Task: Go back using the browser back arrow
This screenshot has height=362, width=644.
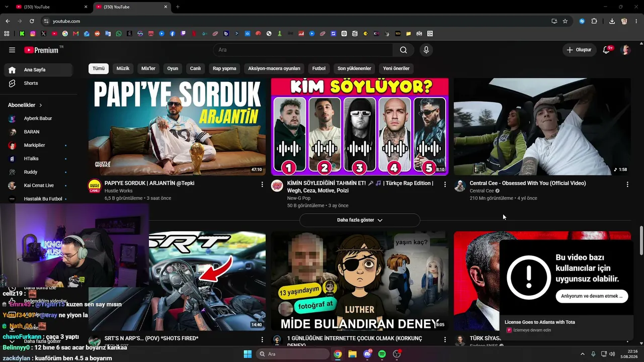Action: (8, 21)
